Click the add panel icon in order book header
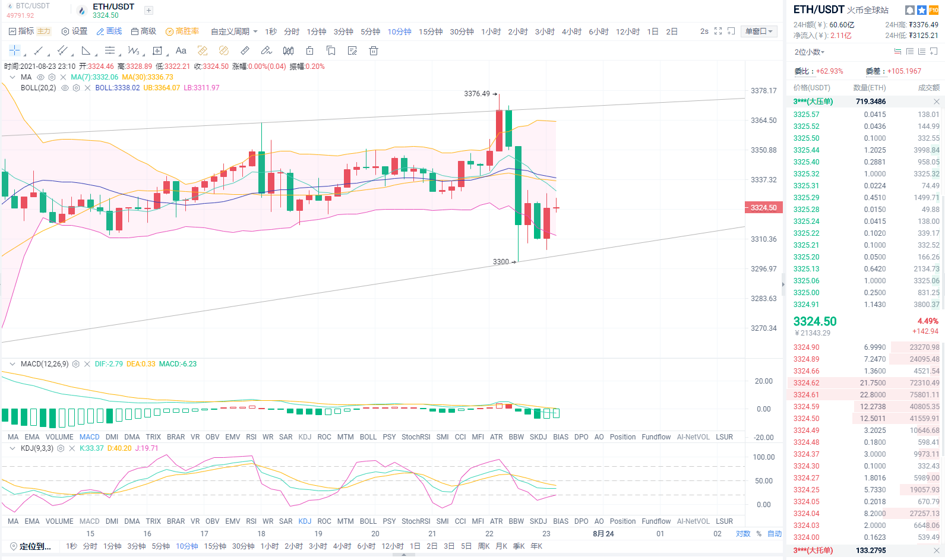 [x=934, y=52]
